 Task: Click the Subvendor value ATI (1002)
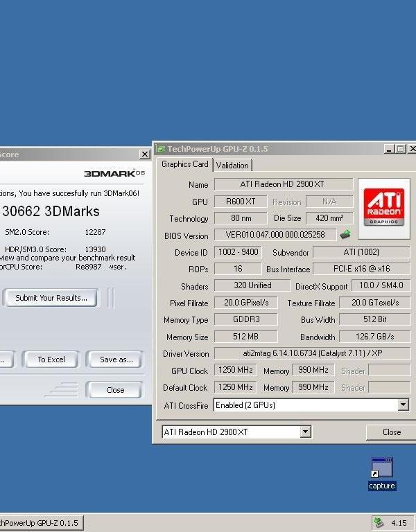pos(361,252)
